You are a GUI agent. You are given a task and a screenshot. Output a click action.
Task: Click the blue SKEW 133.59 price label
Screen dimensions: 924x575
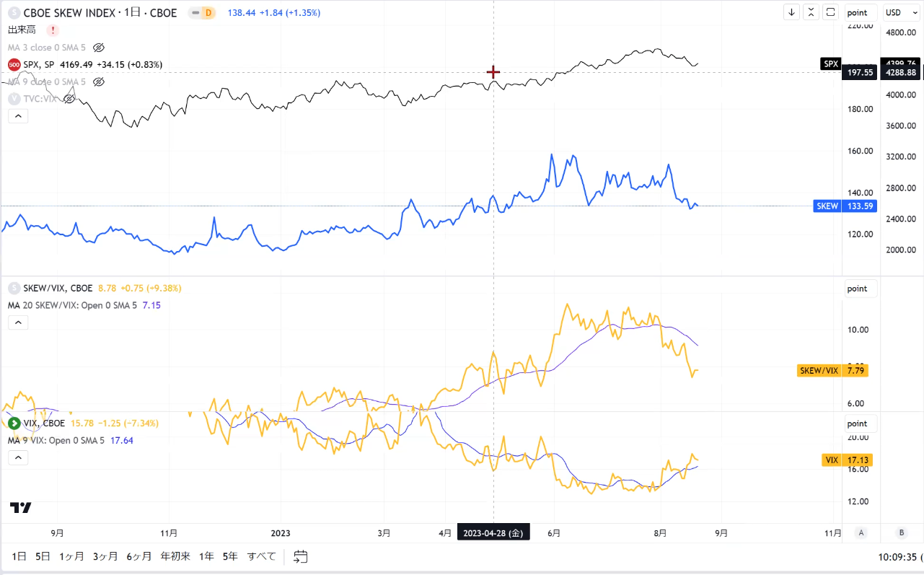click(846, 206)
